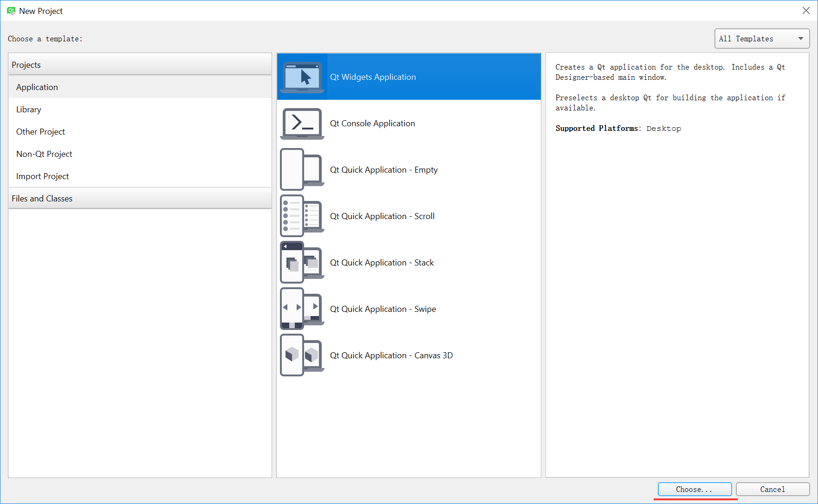The image size is (818, 504).
Task: Select the Application project category
Action: pyautogui.click(x=140, y=87)
